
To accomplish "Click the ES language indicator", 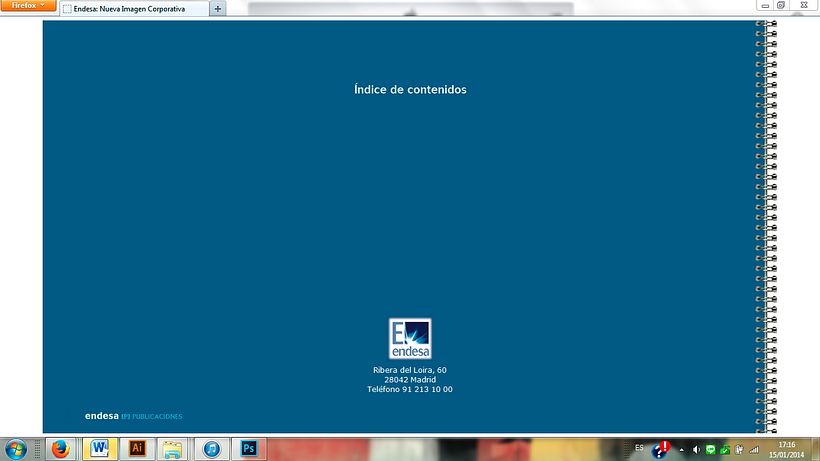I will click(x=639, y=448).
